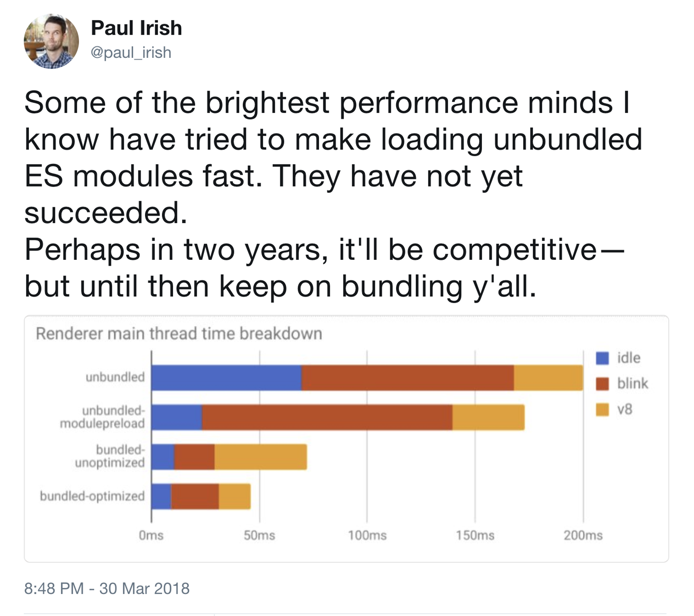Image resolution: width=694 pixels, height=616 pixels.
Task: Open the Paul Irish display name
Action: [136, 28]
